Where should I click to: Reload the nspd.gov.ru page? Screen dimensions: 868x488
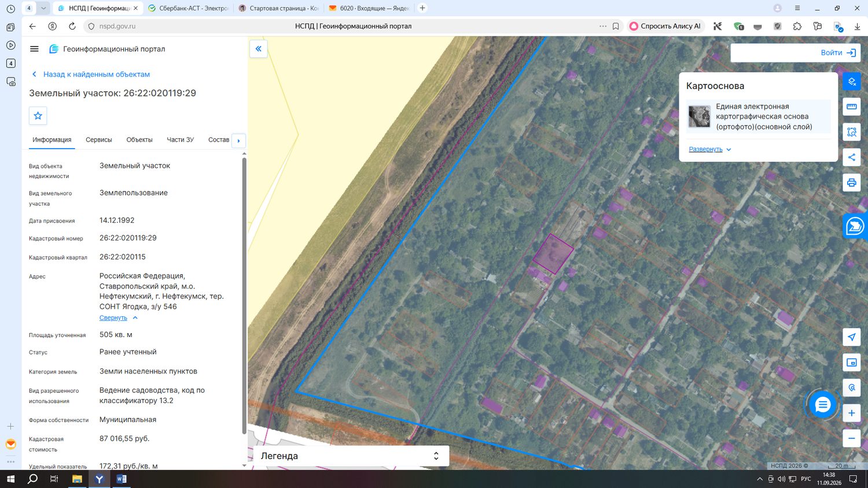click(x=72, y=26)
